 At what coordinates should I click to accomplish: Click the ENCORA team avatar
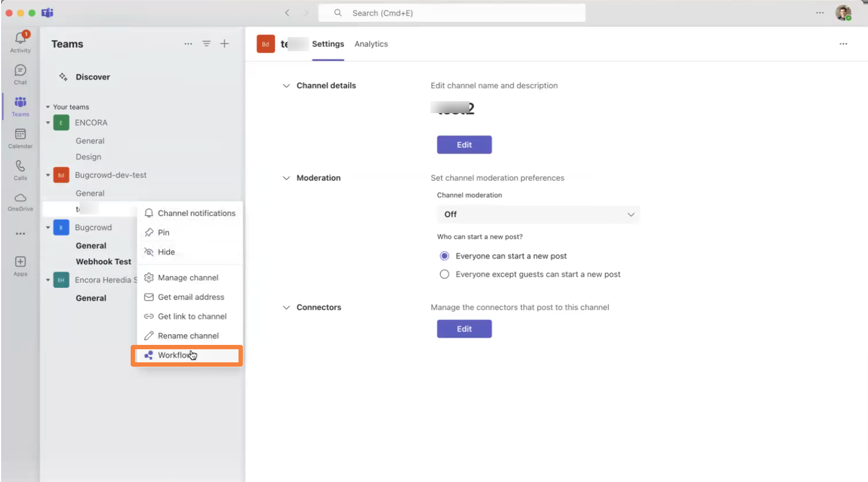[x=61, y=122]
